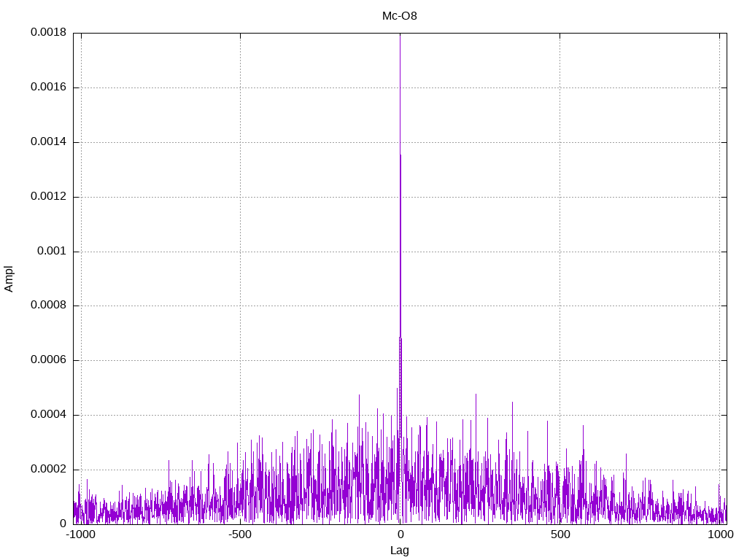The image size is (747, 560).
Task: Click the Ampl y-axis label
Action: pos(9,279)
